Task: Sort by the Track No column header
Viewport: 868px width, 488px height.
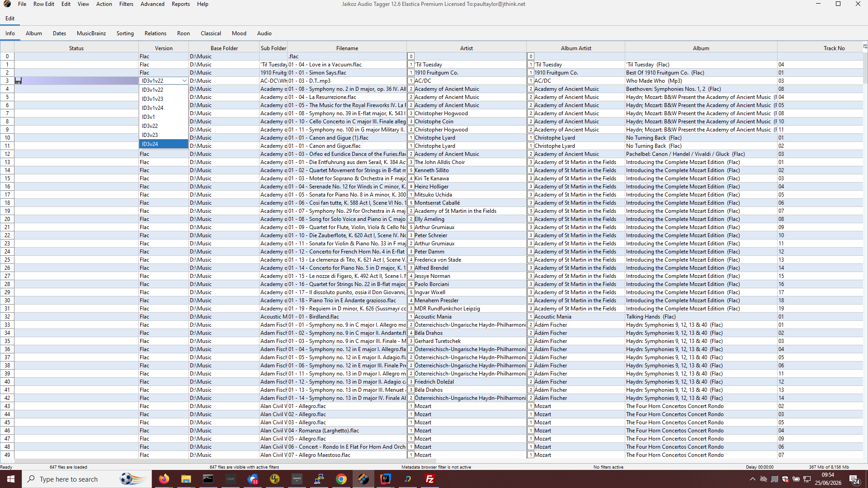Action: [821, 48]
